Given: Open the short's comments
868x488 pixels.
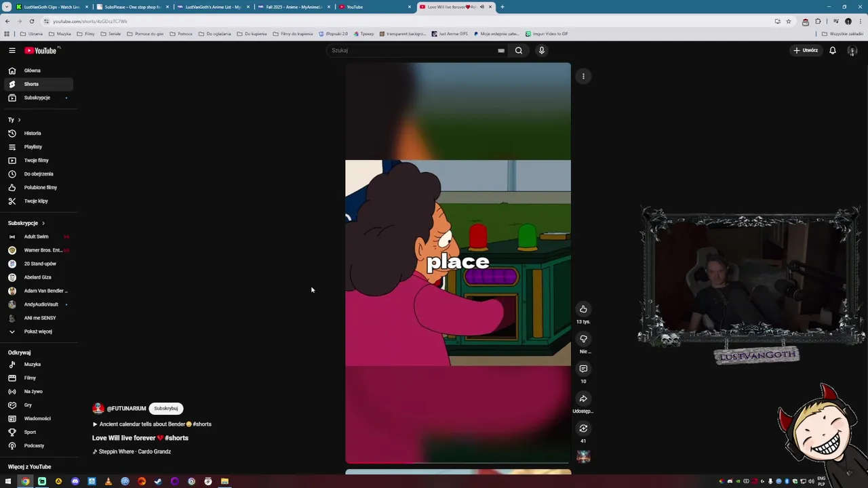Looking at the screenshot, I should click(x=583, y=369).
